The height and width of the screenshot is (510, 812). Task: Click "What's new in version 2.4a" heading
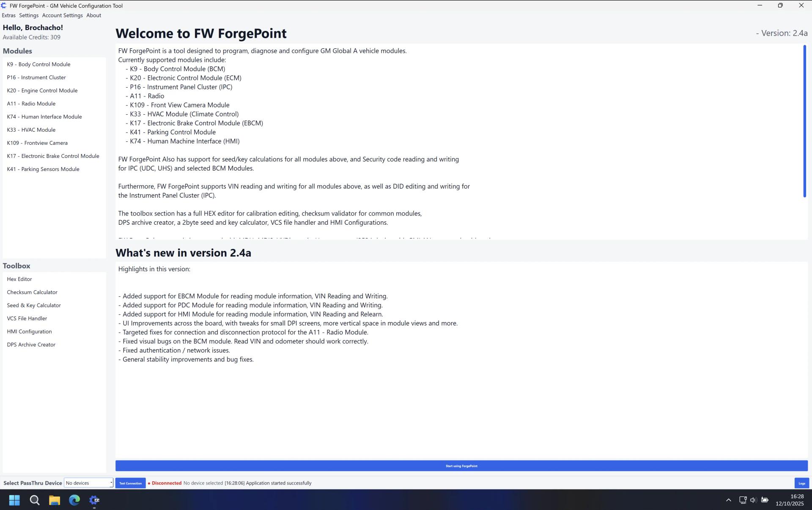pos(183,253)
